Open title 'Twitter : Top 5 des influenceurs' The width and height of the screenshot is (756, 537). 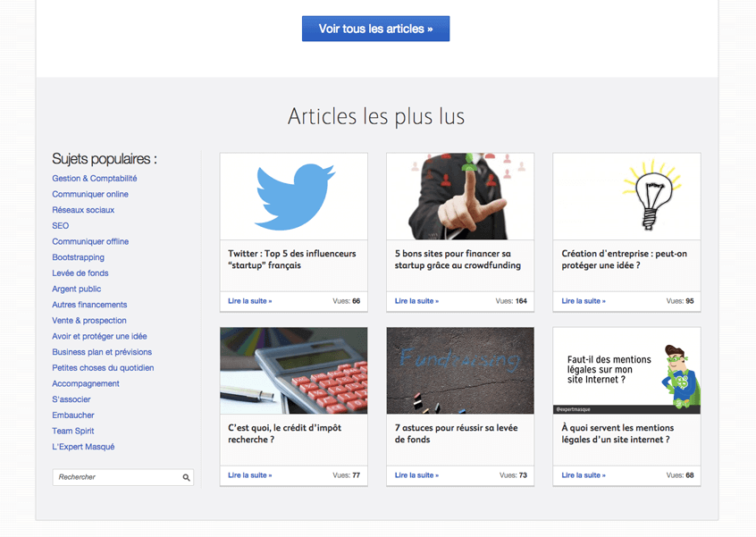point(291,259)
